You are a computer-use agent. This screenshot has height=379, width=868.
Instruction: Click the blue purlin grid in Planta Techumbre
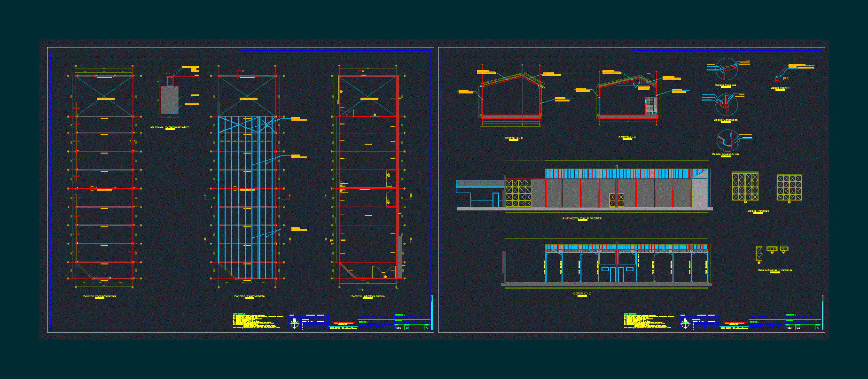point(246,197)
